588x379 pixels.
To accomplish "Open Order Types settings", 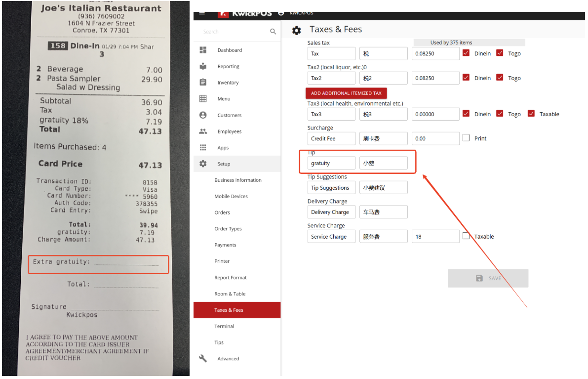I will (x=237, y=228).
